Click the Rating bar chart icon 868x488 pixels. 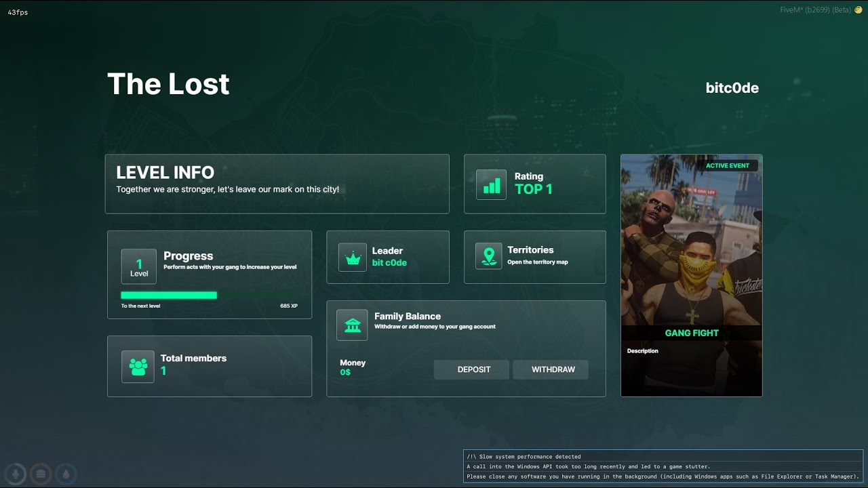(x=491, y=184)
